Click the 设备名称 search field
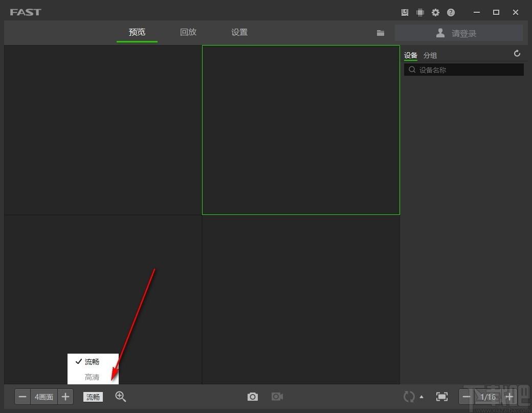This screenshot has width=532, height=413. pos(464,70)
